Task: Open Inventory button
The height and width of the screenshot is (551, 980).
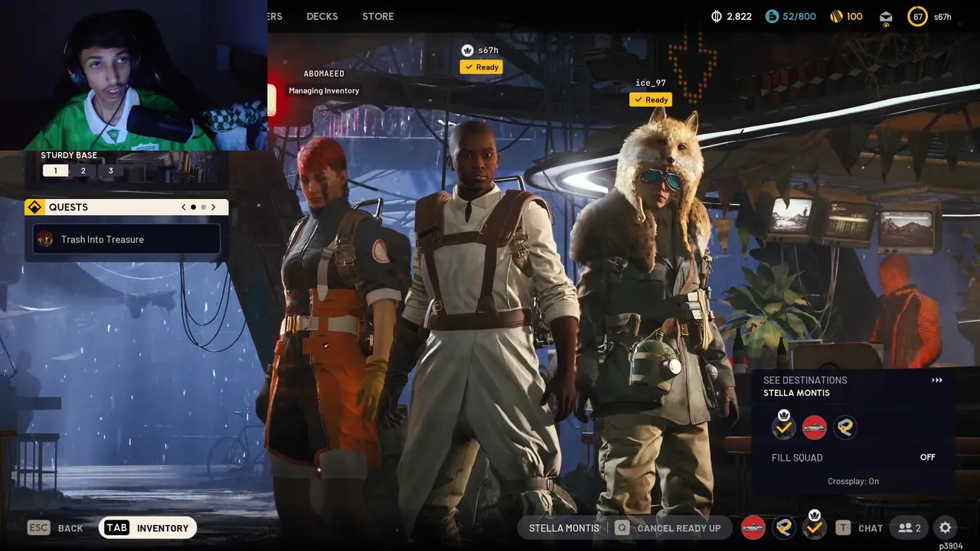Action: click(x=147, y=528)
